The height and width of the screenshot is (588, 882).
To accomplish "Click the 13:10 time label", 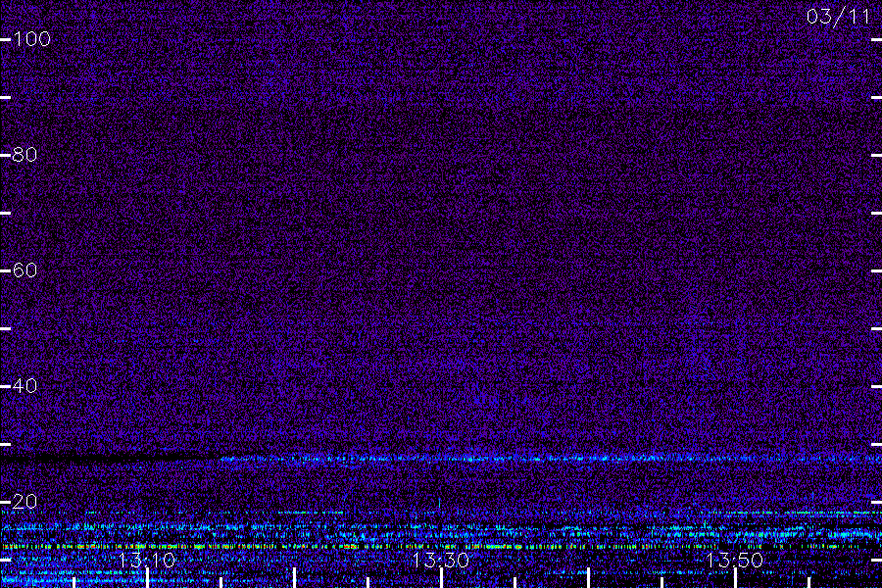I will 147,560.
